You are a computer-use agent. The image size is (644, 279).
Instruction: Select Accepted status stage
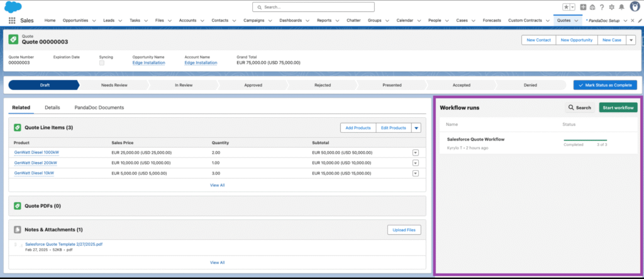(x=461, y=85)
